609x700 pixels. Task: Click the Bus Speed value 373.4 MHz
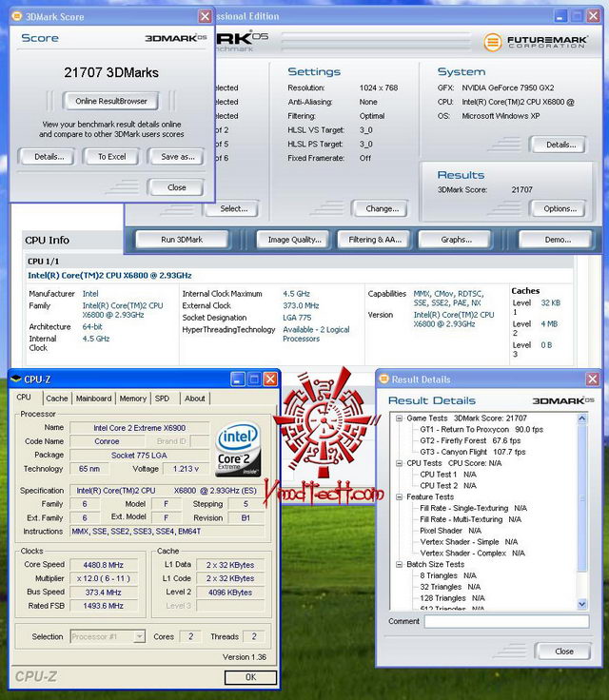[x=103, y=592]
